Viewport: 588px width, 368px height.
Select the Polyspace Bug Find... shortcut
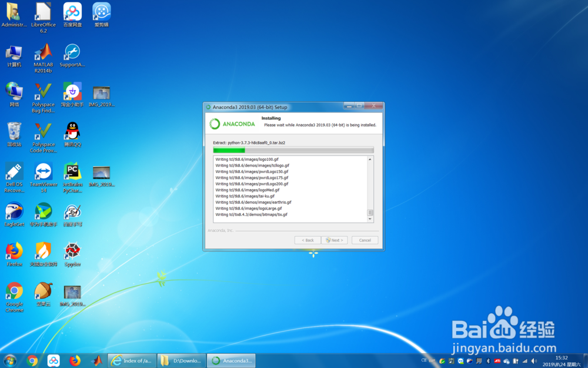point(43,98)
